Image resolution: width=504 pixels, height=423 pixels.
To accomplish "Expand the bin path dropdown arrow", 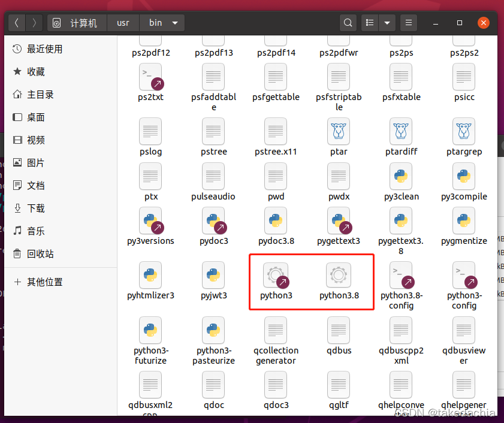I will 175,23.
